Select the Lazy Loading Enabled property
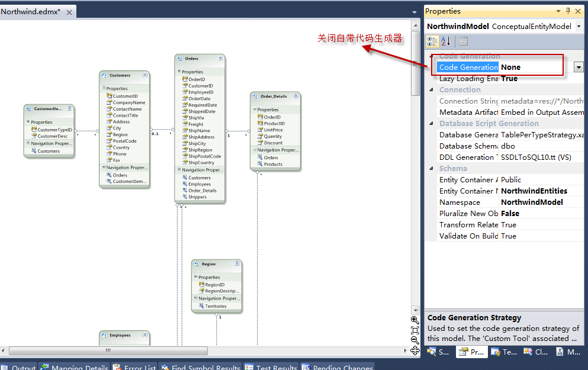Viewport: 588px width, 370px height. [x=510, y=78]
